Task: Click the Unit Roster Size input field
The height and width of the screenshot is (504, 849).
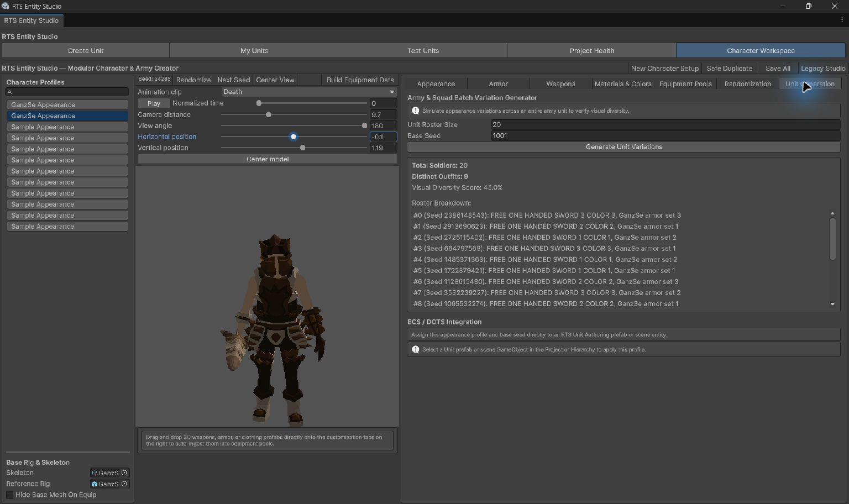Action: [x=665, y=125]
